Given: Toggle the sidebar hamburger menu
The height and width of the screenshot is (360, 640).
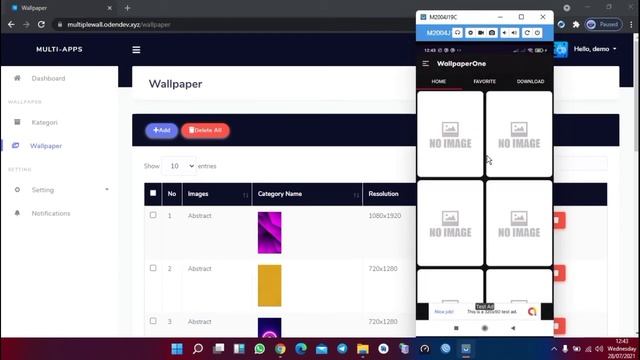Looking at the screenshot, I should 136,50.
